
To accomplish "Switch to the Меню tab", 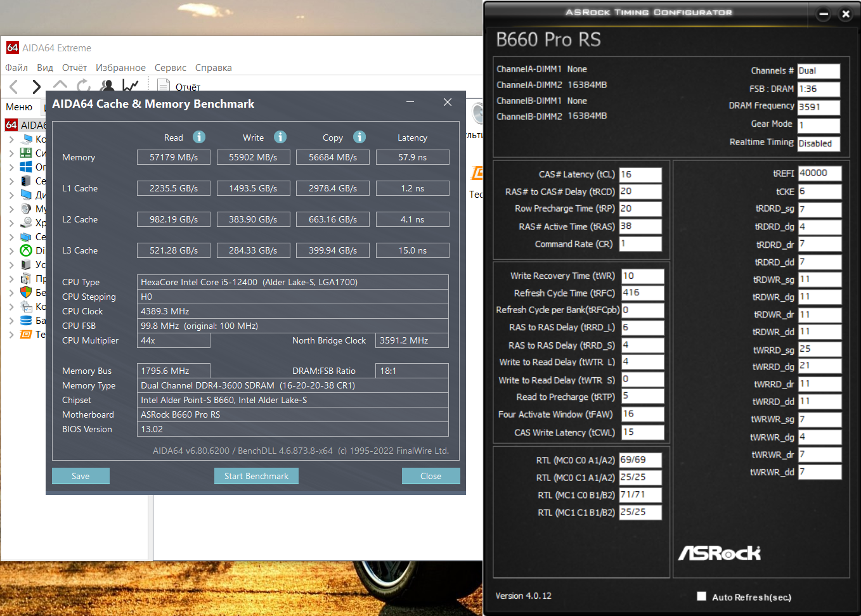I will pos(19,107).
